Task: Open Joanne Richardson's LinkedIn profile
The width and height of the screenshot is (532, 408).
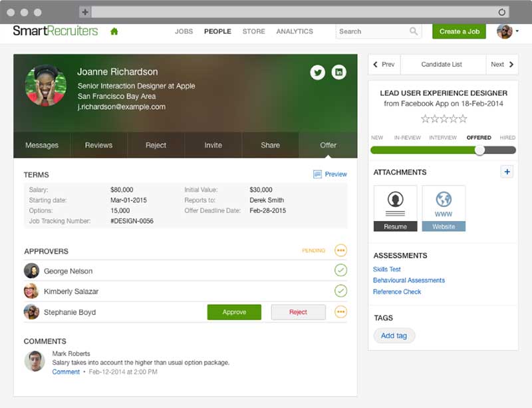Action: click(x=338, y=72)
